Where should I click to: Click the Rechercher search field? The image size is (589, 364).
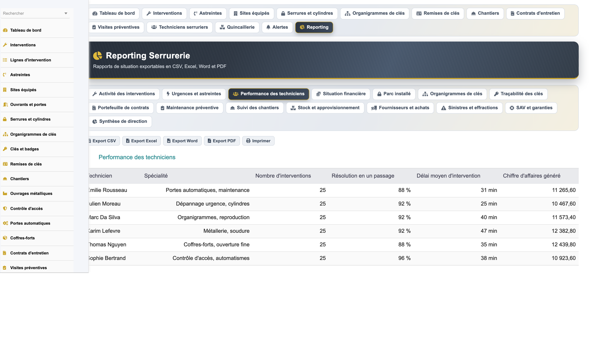click(35, 13)
